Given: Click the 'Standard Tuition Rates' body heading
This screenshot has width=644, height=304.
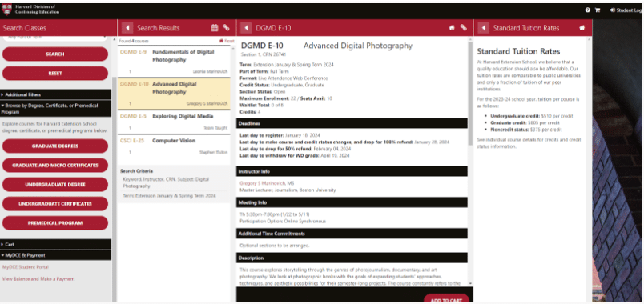Looking at the screenshot, I should point(518,52).
